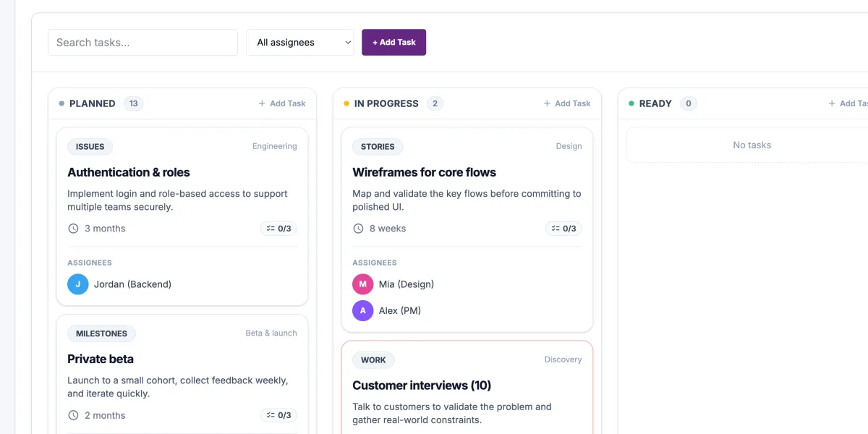Select Alex's avatar on the Wireframes card

pos(362,310)
